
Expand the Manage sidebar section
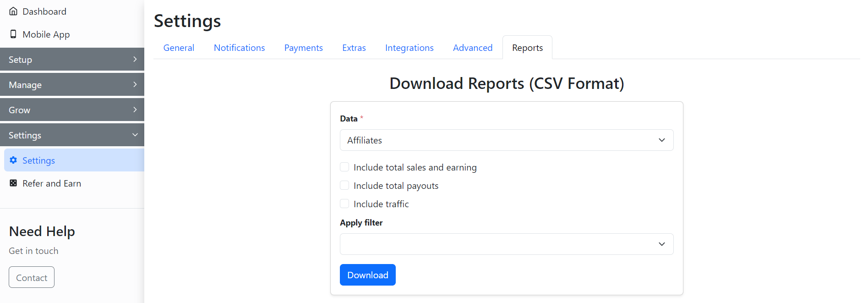pyautogui.click(x=72, y=85)
